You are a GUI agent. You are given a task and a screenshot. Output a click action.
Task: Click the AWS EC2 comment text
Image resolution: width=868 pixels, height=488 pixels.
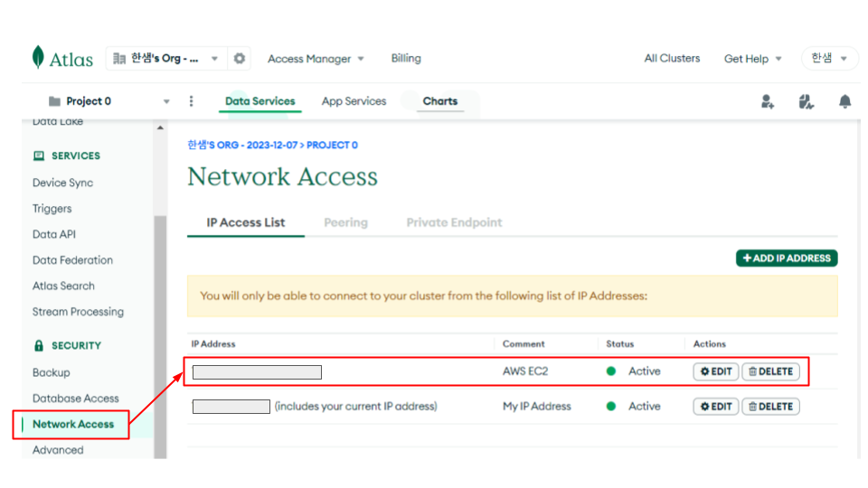click(x=525, y=371)
